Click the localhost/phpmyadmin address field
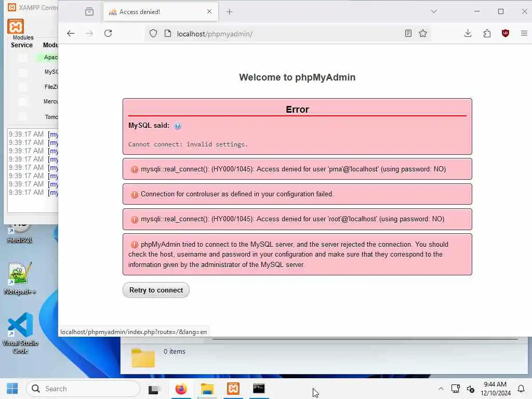This screenshot has height=399, width=532. point(288,34)
